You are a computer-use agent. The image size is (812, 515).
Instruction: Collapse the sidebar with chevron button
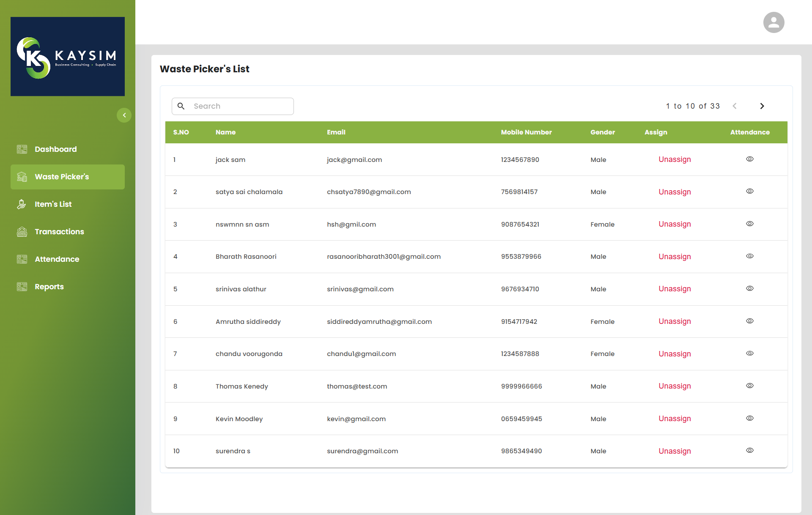point(124,115)
